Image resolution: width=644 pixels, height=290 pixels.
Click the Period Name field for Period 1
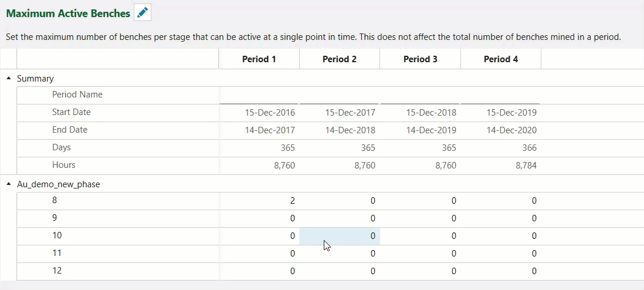tap(259, 95)
